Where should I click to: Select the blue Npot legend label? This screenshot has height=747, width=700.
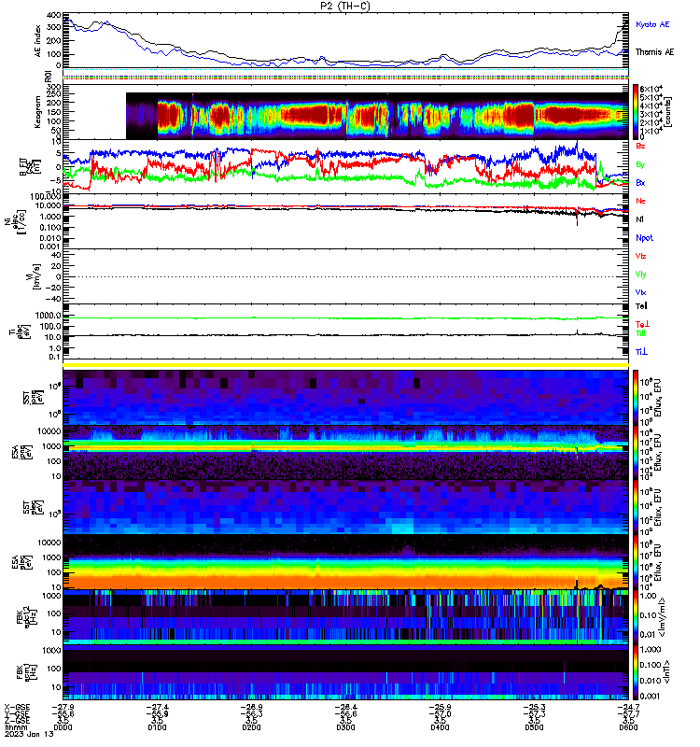coord(644,238)
